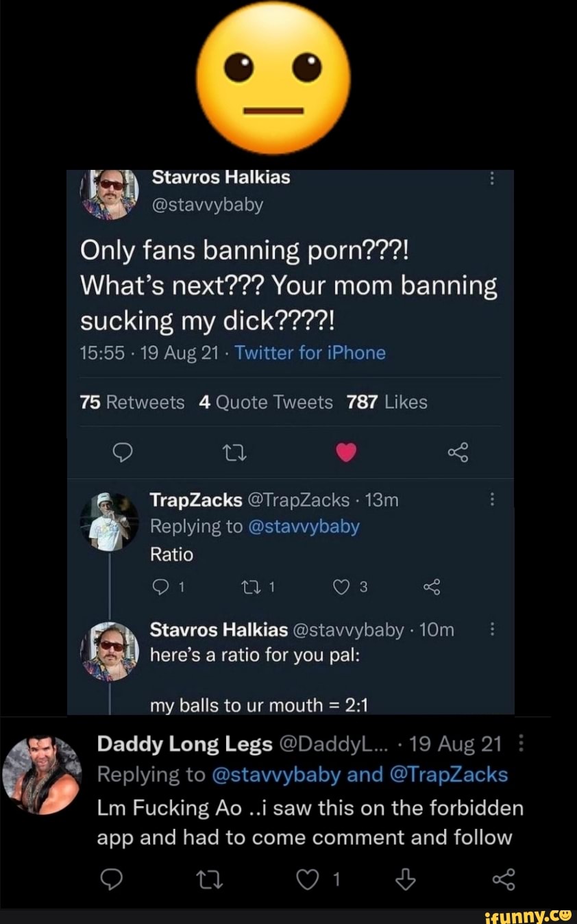
Task: Share the main tweet via share icon
Action: (457, 452)
